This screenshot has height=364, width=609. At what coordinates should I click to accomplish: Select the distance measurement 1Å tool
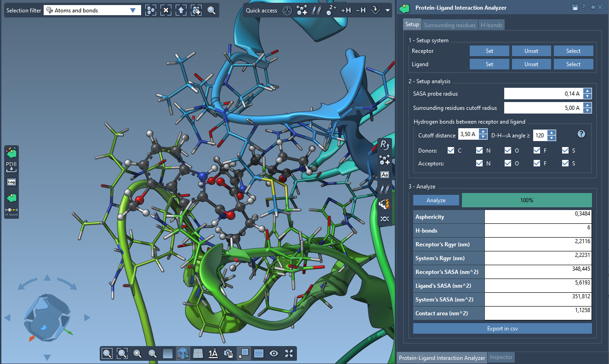[x=213, y=353]
